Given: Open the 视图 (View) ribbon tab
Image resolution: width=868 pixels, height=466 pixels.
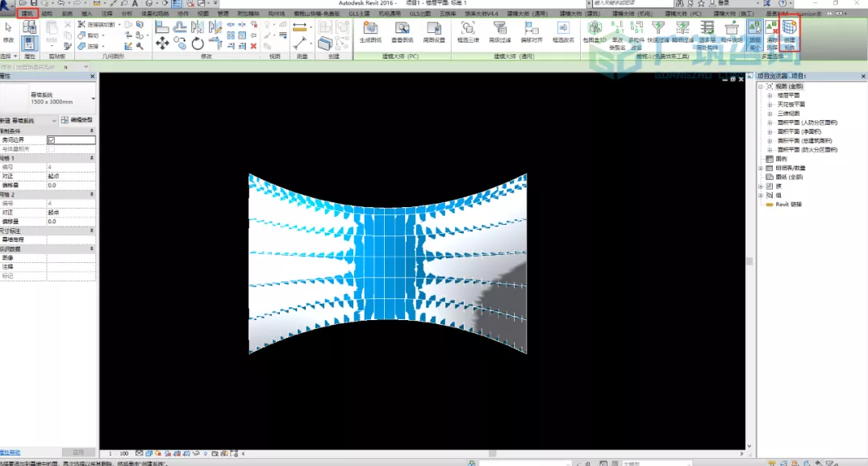Looking at the screenshot, I should click(203, 13).
